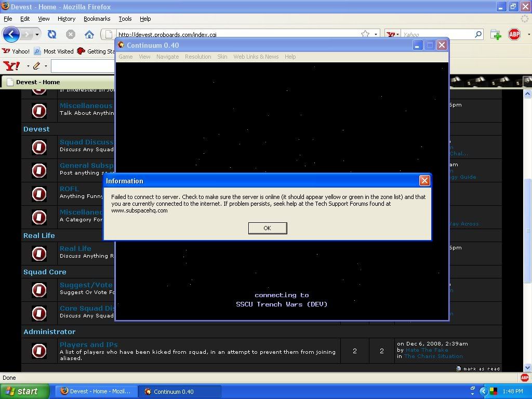Viewport: 532px width, 399px height.
Task: Open the dropdown beside the Y! toolbar logo
Action: [28, 66]
